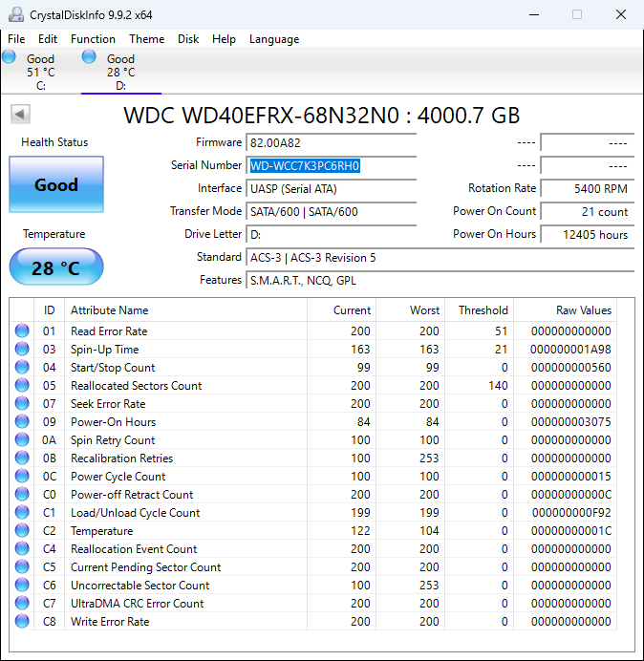Select the Load/Unload Cycle Count attribute name
This screenshot has height=661, width=644.
click(x=135, y=513)
